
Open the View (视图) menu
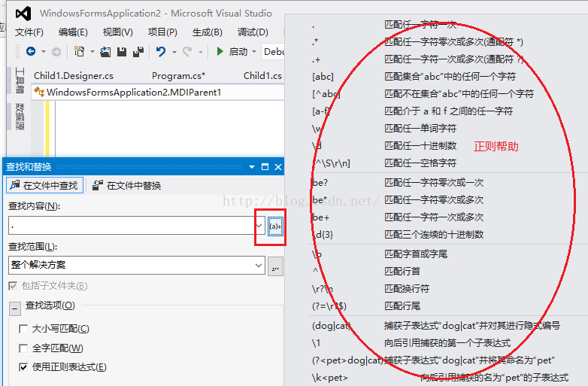point(118,32)
